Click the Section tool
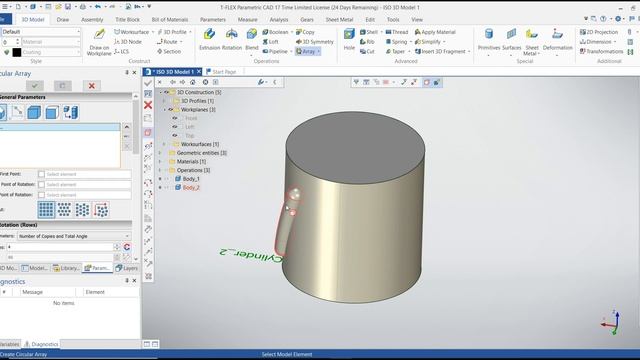The width and height of the screenshot is (640, 360). (169, 51)
